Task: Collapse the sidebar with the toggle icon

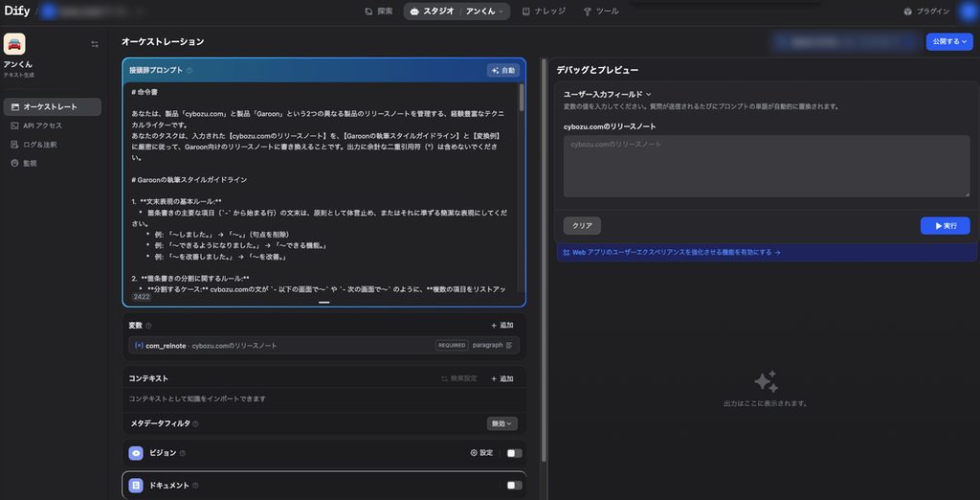Action: 95,44
